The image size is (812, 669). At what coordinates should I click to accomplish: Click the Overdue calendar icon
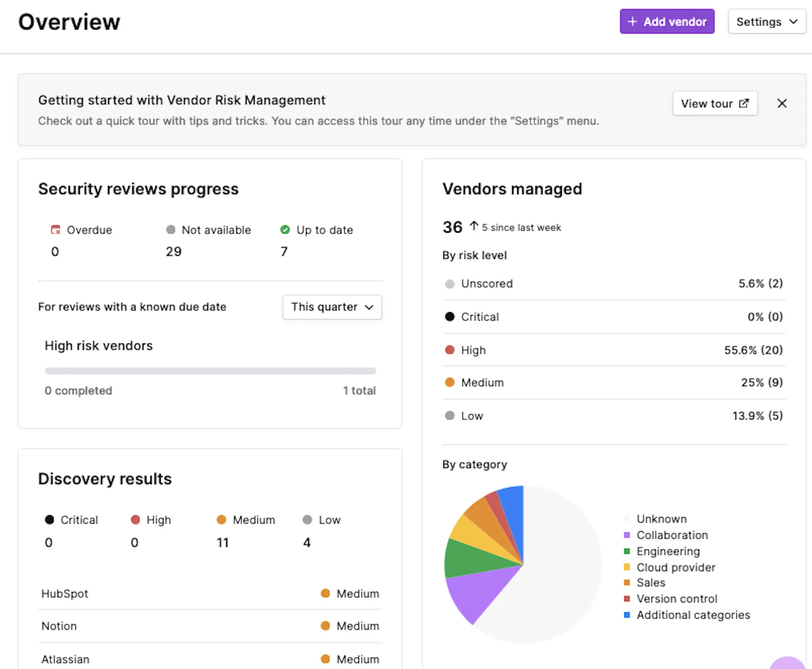pos(56,230)
